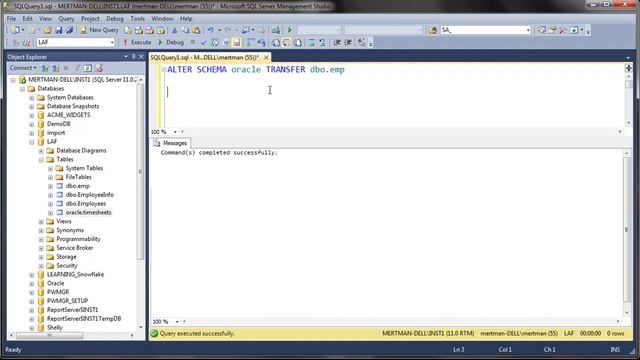This screenshot has height=360, width=640.
Task: Click the Save All icon in toolbar
Action: 69,30
